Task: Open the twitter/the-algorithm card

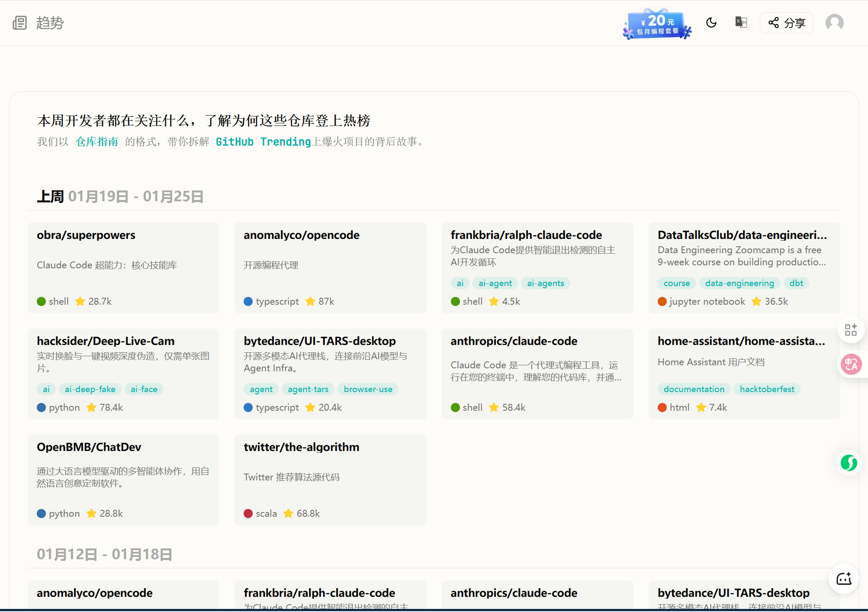Action: 301,447
